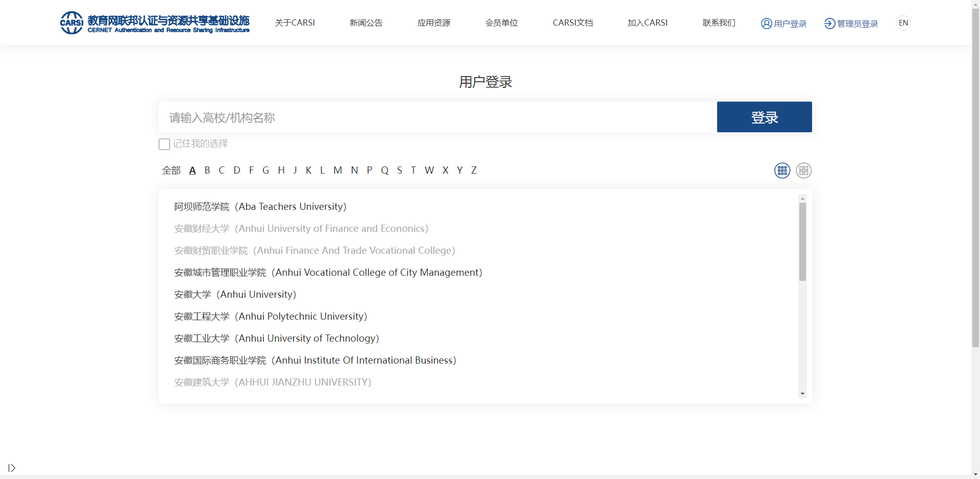Screen dimensions: 980x479
Task: Tick the 记住我的选择 checkbox
Action: coord(164,145)
